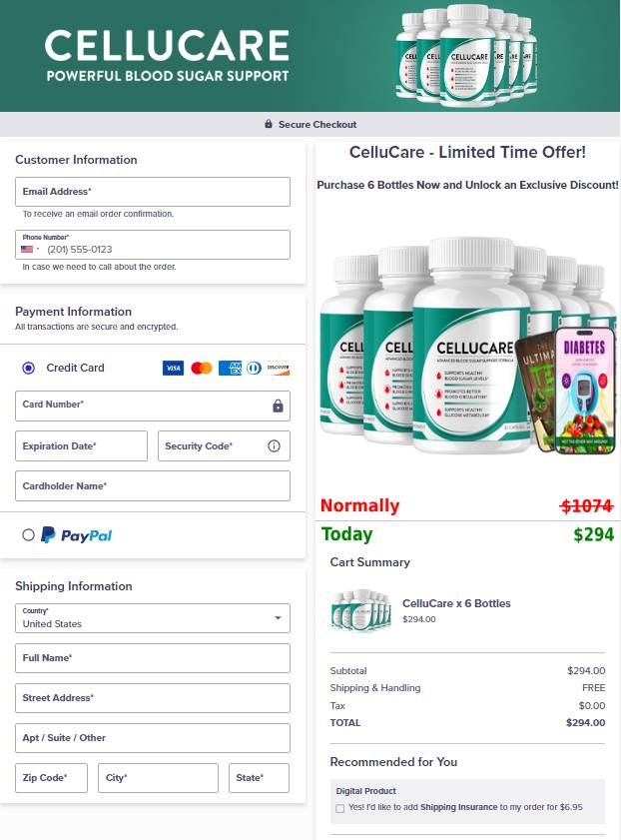Screen dimensions: 621x840
Task: Click the Mastercard logo
Action: coord(202,368)
